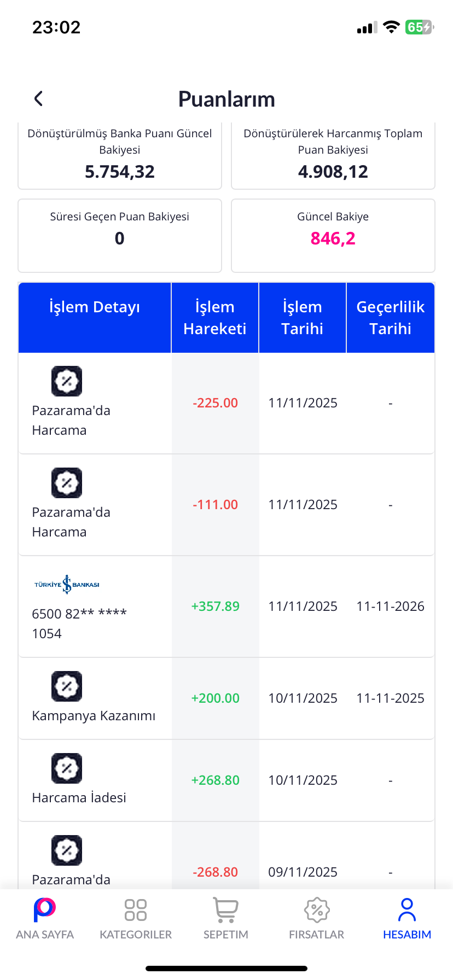Tap the 5.754,32 converted bank points card

[120, 156]
